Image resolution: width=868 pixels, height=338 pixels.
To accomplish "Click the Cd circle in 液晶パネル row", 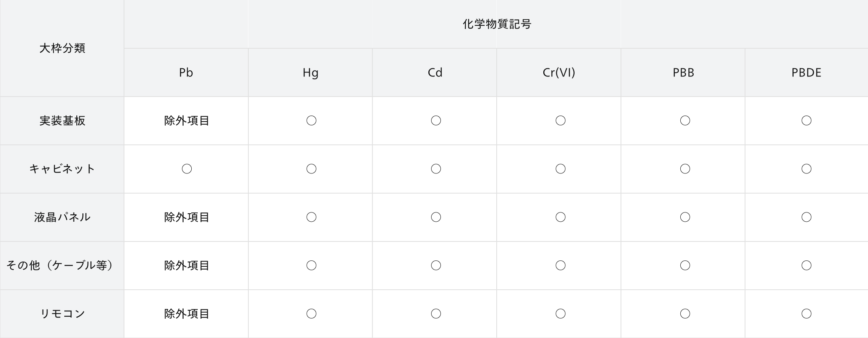I will [x=436, y=217].
